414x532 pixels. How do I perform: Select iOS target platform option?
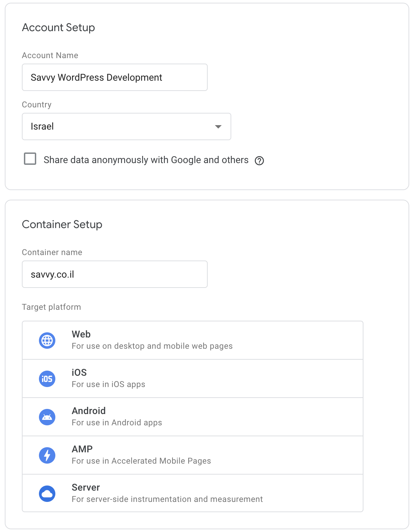click(193, 378)
